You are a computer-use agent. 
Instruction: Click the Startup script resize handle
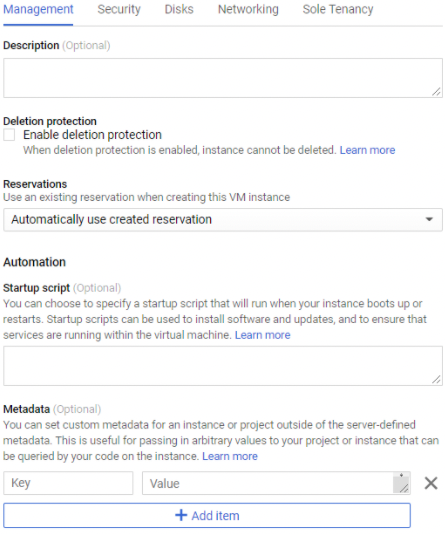tap(436, 379)
